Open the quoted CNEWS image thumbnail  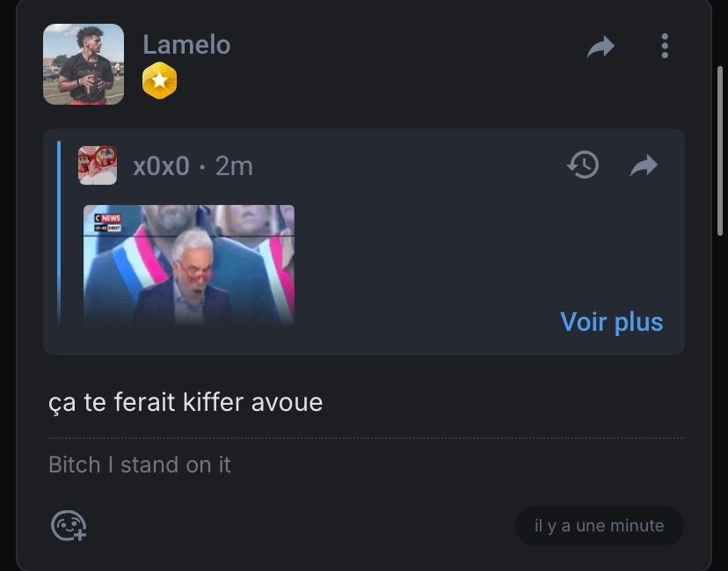coord(189,265)
